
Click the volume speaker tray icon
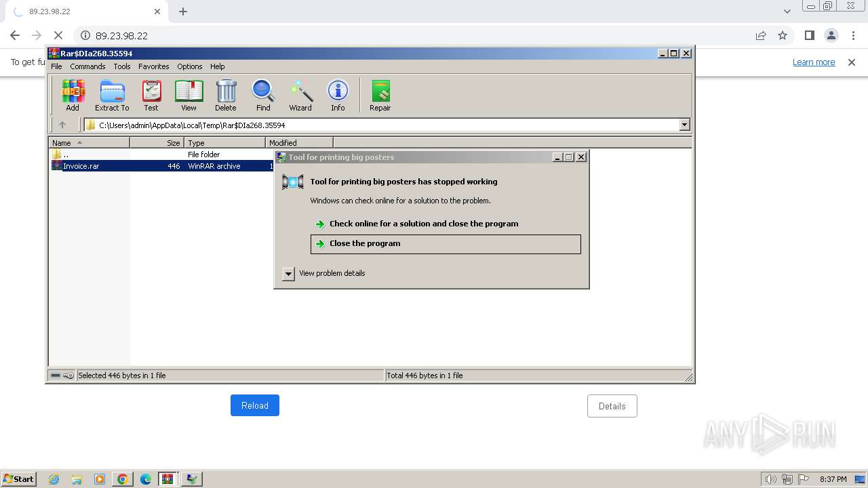pos(770,479)
